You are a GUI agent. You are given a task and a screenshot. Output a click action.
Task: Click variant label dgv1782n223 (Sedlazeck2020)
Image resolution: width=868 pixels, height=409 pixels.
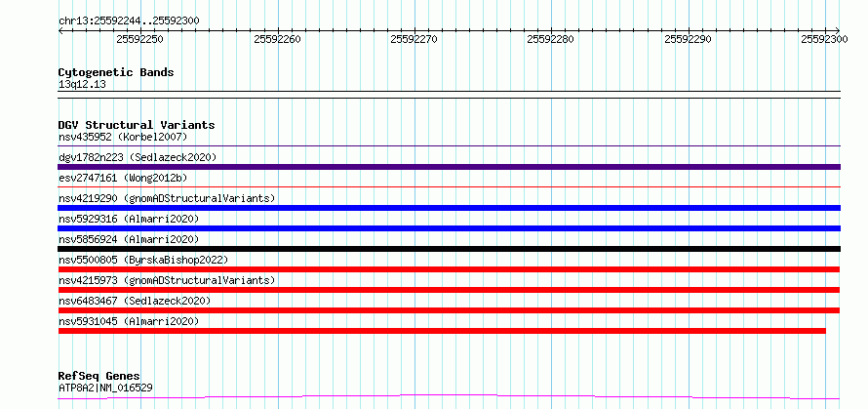pos(138,157)
